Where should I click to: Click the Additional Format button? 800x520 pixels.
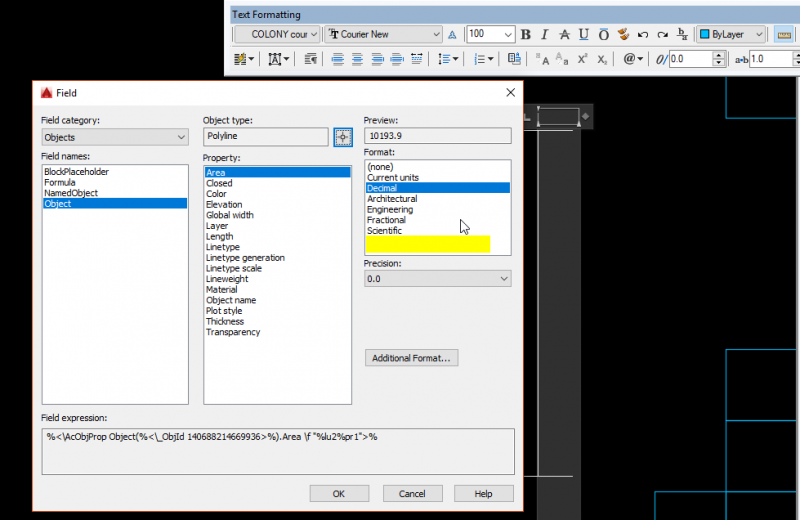point(411,358)
